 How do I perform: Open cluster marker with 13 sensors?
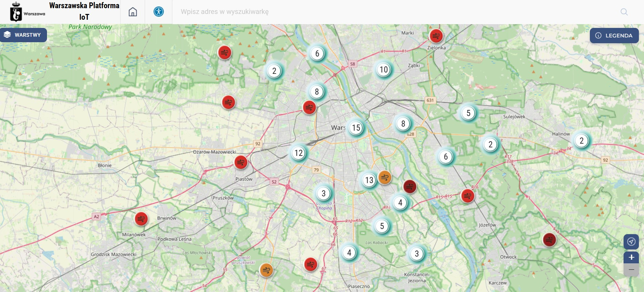pyautogui.click(x=369, y=180)
